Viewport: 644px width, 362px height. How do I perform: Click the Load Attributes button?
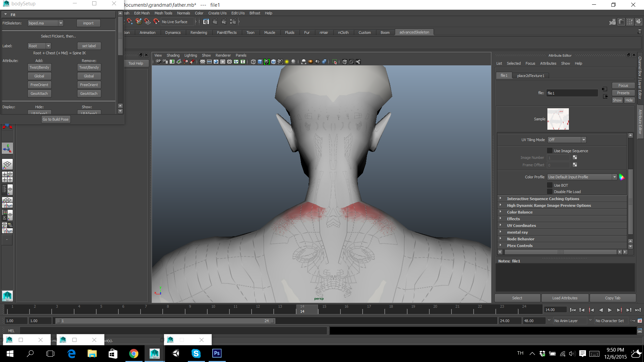click(565, 298)
